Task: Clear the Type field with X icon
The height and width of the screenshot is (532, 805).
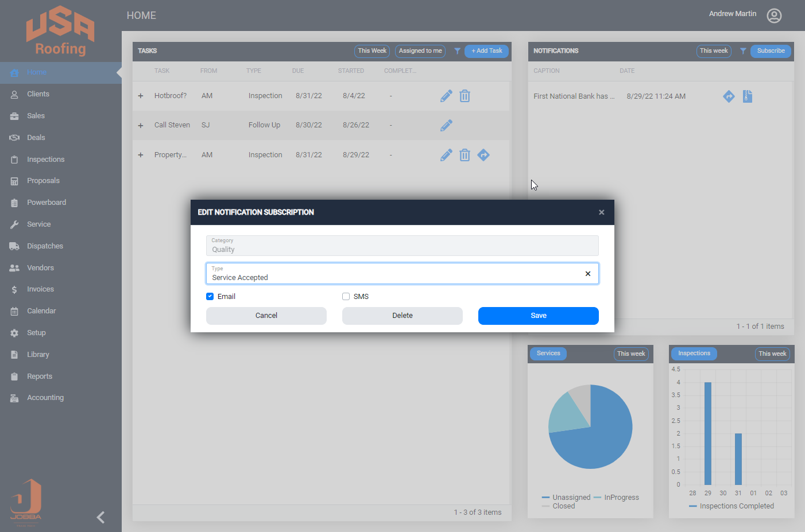Action: pyautogui.click(x=587, y=274)
